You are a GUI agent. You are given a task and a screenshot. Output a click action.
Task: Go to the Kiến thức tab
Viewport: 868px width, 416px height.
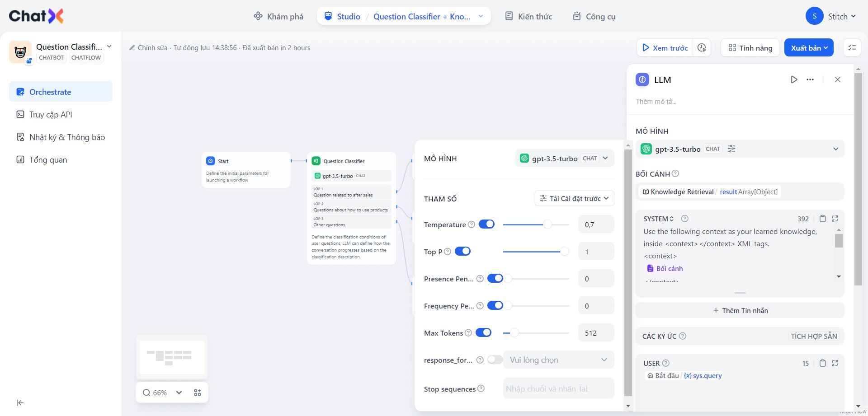(x=528, y=16)
